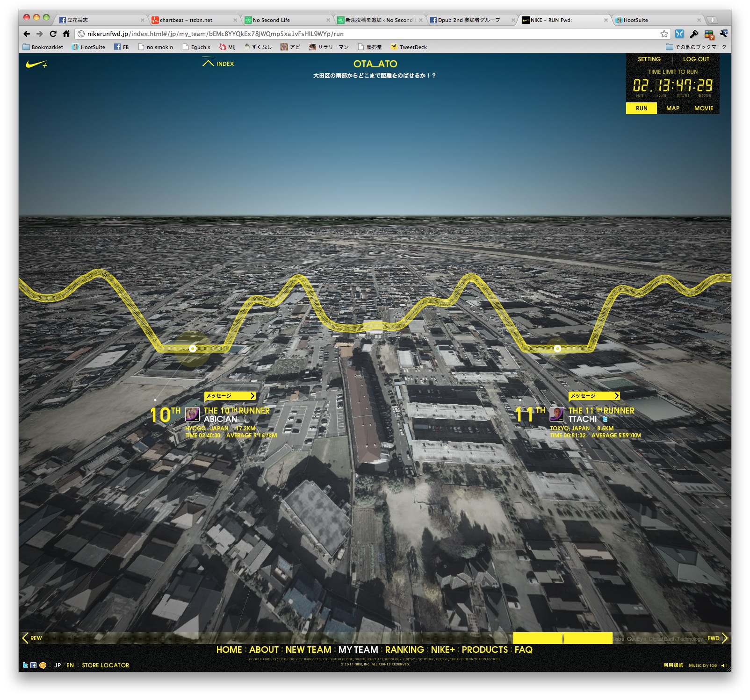Open the HootSuite bookmark
Viewport: 750px width, 700px height.
[x=88, y=47]
